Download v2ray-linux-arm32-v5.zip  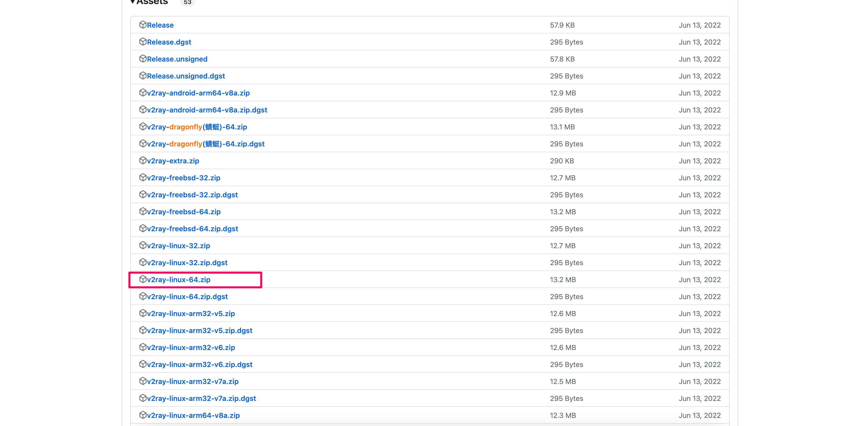(x=191, y=314)
